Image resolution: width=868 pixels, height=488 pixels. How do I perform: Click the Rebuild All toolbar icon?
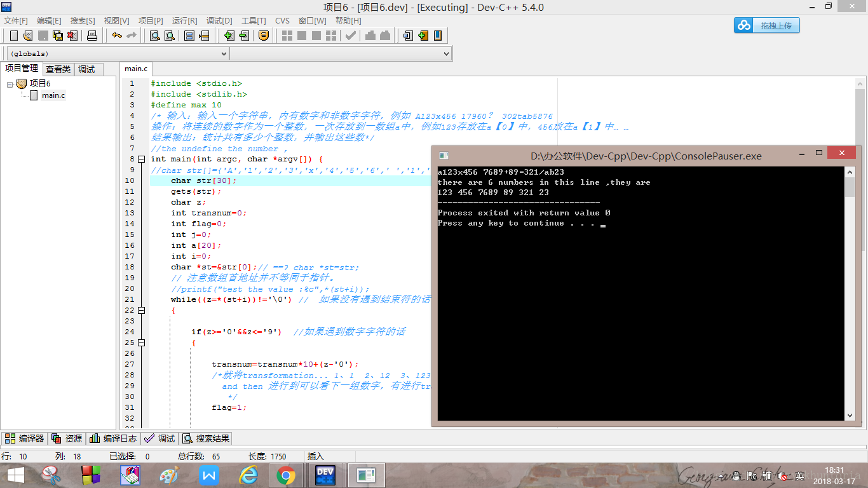click(331, 36)
